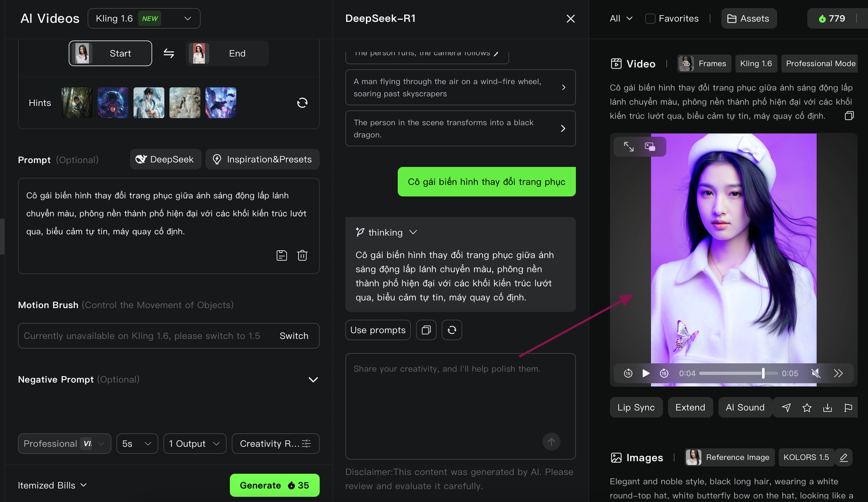Save the prompt as preset
Screen dimensions: 868x502
tap(282, 256)
